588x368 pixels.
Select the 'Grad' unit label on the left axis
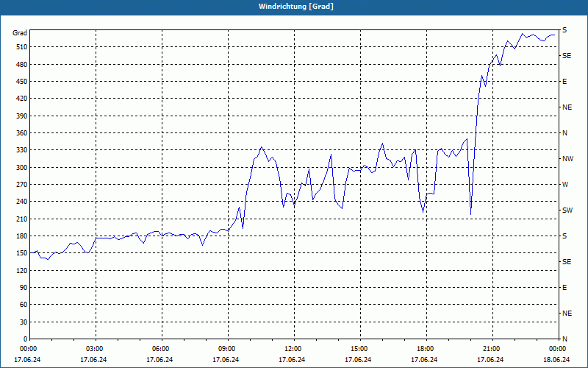[20, 33]
